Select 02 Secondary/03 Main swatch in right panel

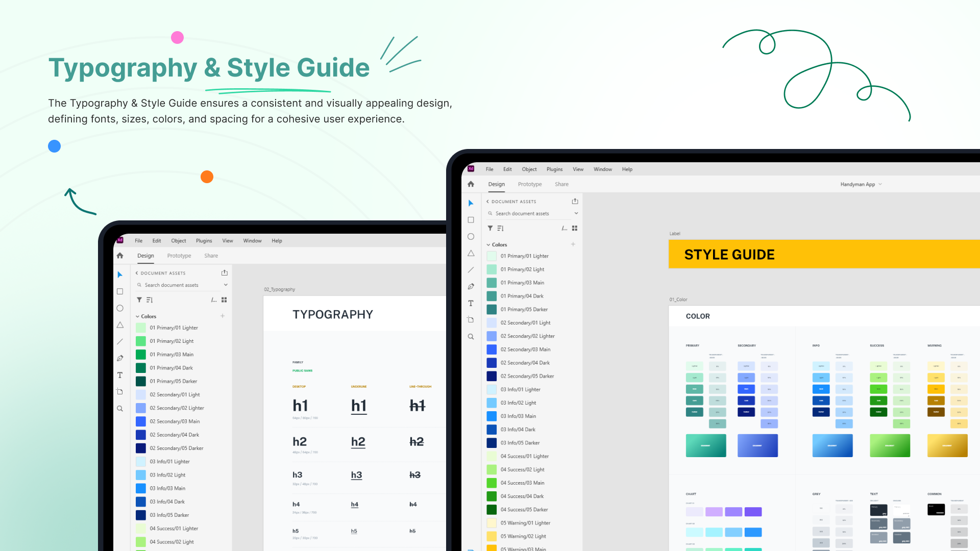[x=492, y=349]
